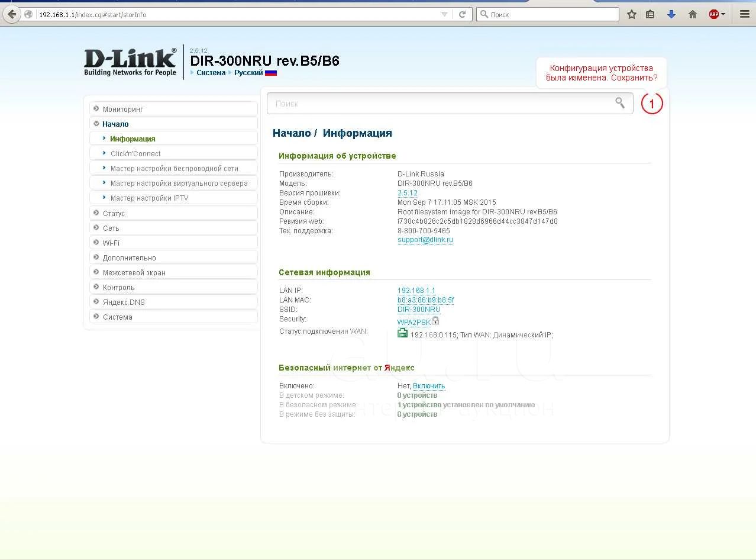Image resolution: width=756 pixels, height=560 pixels.
Task: Collapse the Начало menu section
Action: click(x=173, y=124)
